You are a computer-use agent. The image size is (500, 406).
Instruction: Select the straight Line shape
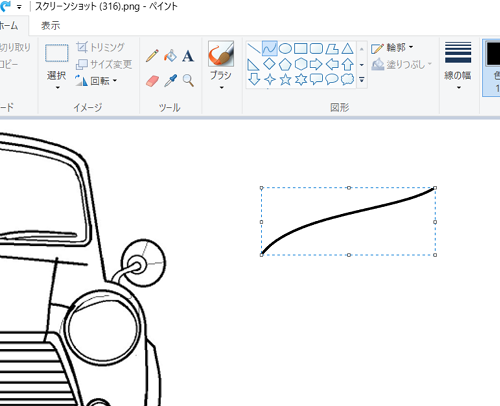pyautogui.click(x=254, y=49)
